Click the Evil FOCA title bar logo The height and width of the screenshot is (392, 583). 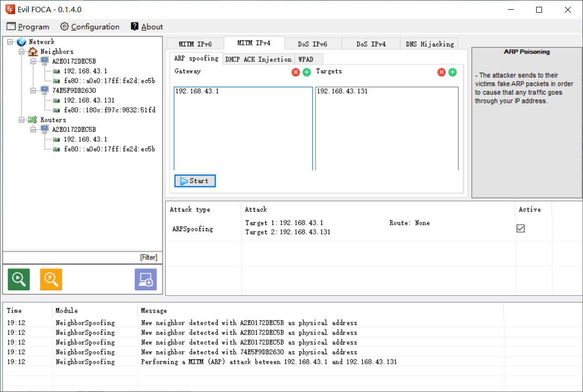10,9
